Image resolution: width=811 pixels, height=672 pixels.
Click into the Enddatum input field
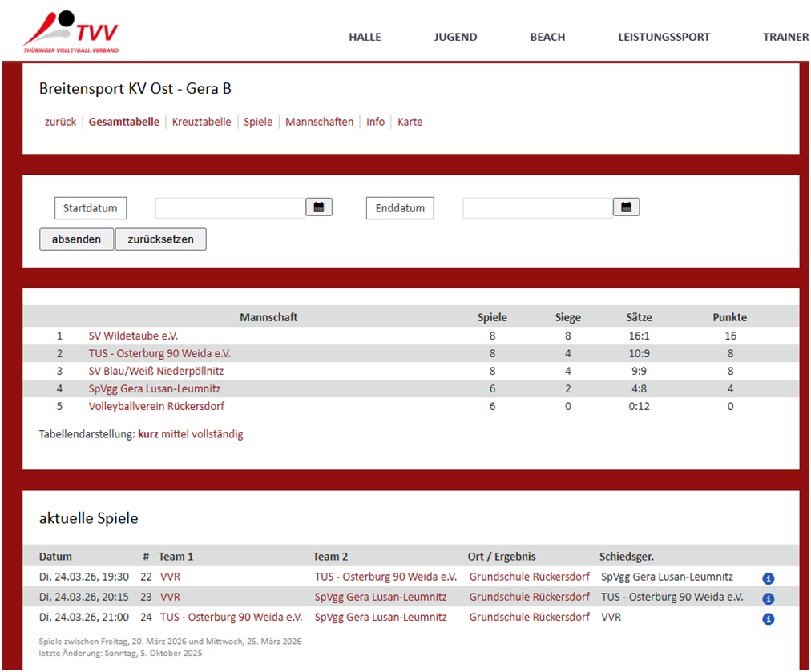pyautogui.click(x=537, y=208)
